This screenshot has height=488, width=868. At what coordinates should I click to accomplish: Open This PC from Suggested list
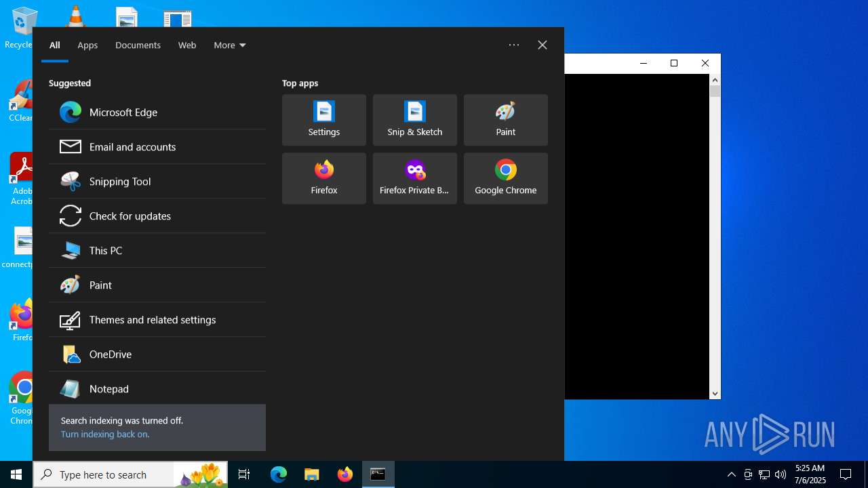click(157, 251)
